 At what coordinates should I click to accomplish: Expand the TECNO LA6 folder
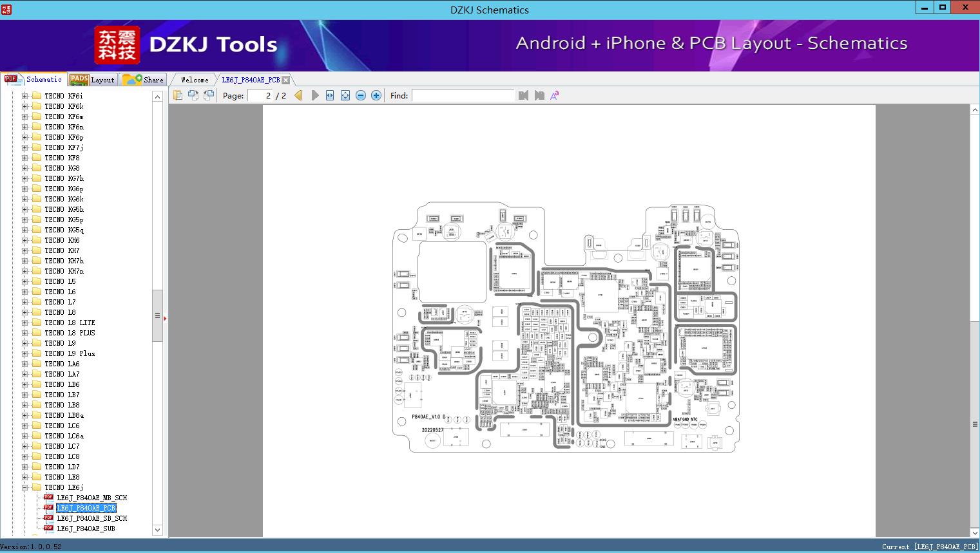click(24, 364)
